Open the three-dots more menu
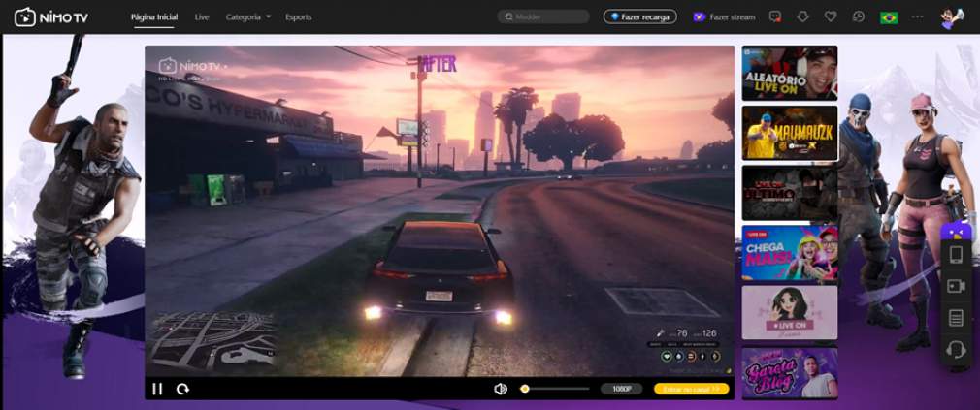 [x=917, y=16]
